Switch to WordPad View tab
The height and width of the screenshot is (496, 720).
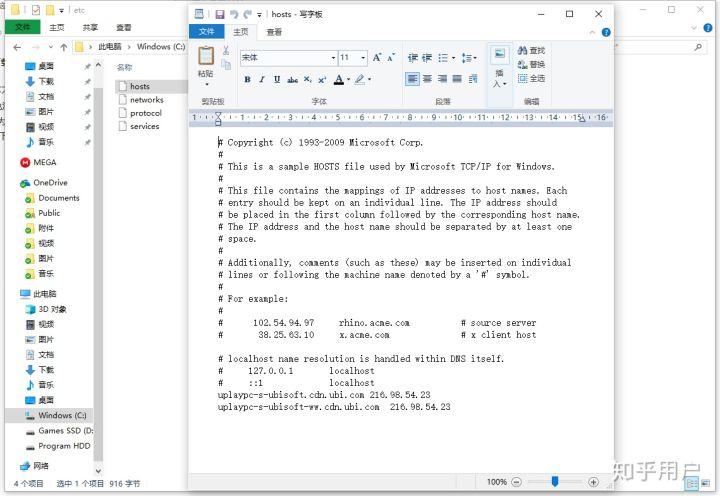point(274,32)
